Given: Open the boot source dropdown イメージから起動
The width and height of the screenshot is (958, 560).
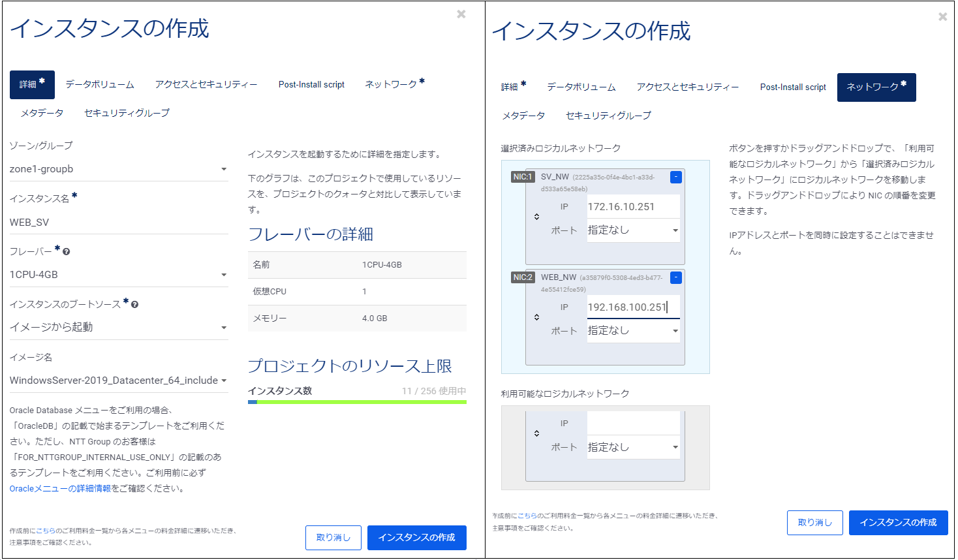Looking at the screenshot, I should point(119,327).
